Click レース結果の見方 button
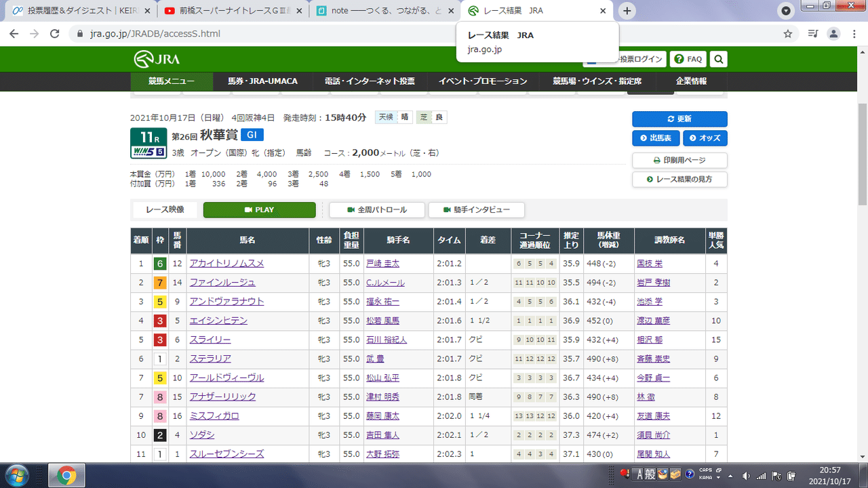The width and height of the screenshot is (868, 488). [x=679, y=180]
